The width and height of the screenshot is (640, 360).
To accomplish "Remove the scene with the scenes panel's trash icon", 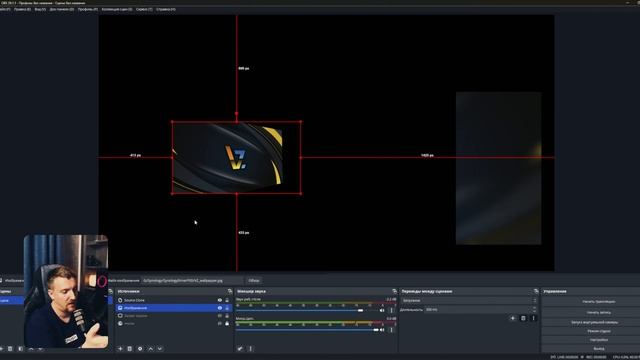I will [10, 349].
